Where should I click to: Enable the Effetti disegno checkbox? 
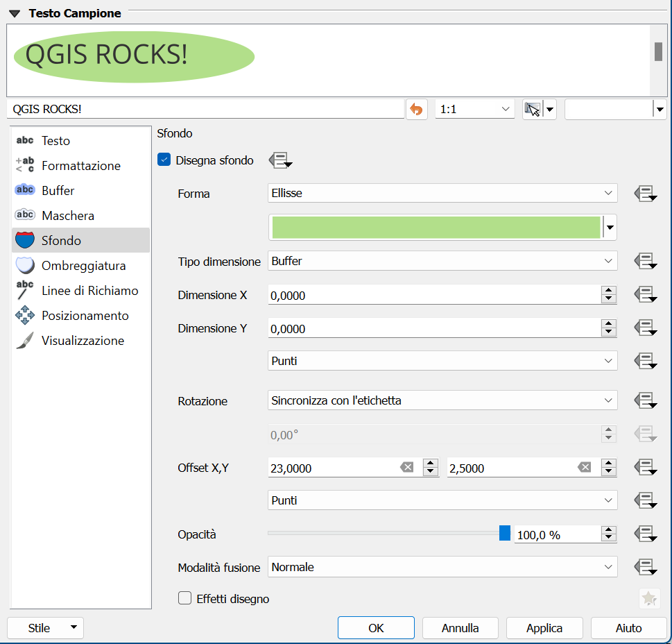tap(184, 598)
